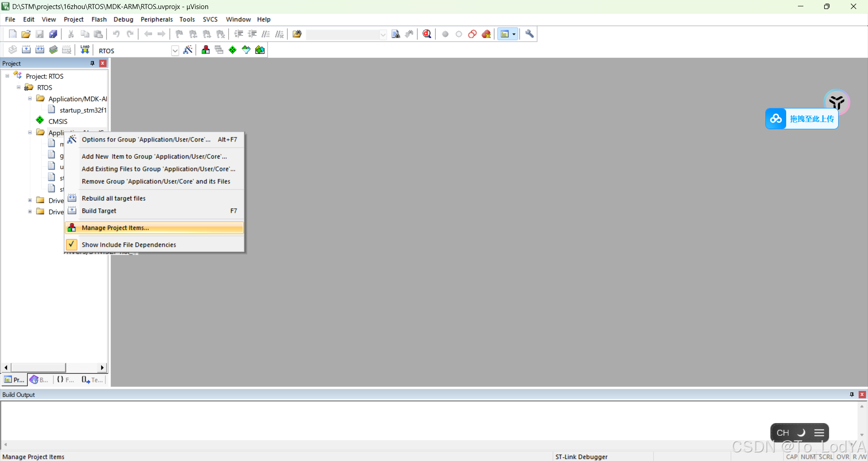Collapse the Project: RTOS root node
This screenshot has width=868, height=461.
(7, 76)
